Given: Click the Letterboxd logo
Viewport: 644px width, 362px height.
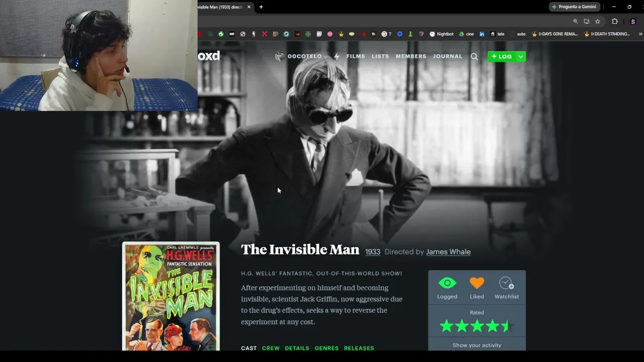Looking at the screenshot, I should click(209, 56).
